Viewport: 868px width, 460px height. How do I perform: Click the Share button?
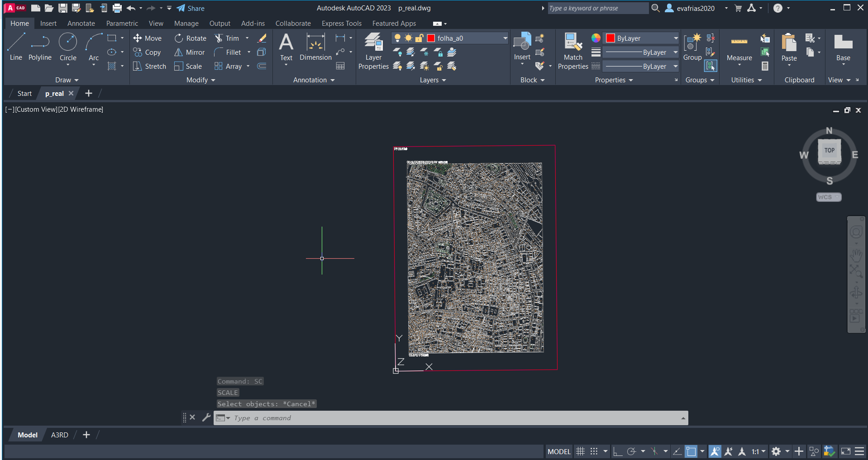coord(191,8)
